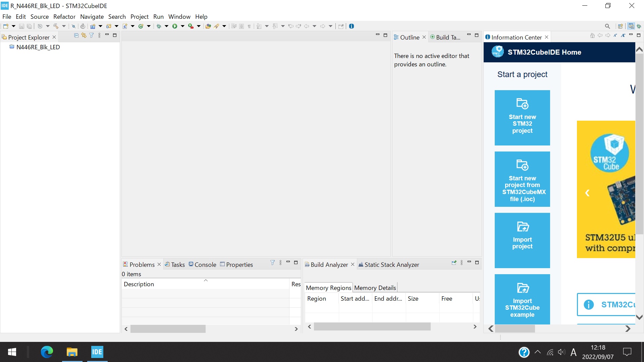
Task: Open the Project menu
Action: (140, 16)
